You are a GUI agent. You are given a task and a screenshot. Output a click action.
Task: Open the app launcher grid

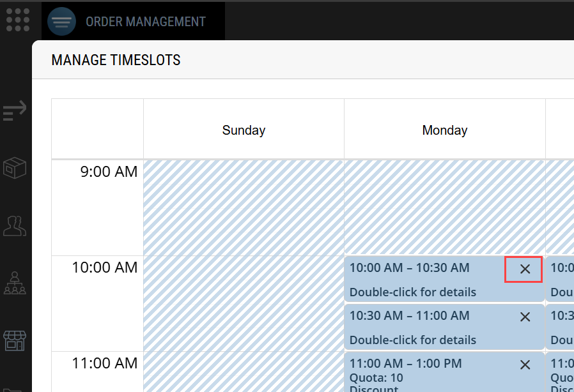click(x=18, y=20)
